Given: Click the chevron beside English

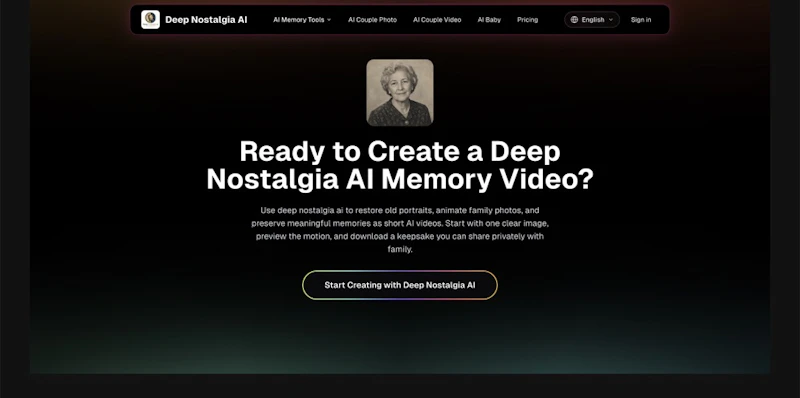Looking at the screenshot, I should (611, 20).
